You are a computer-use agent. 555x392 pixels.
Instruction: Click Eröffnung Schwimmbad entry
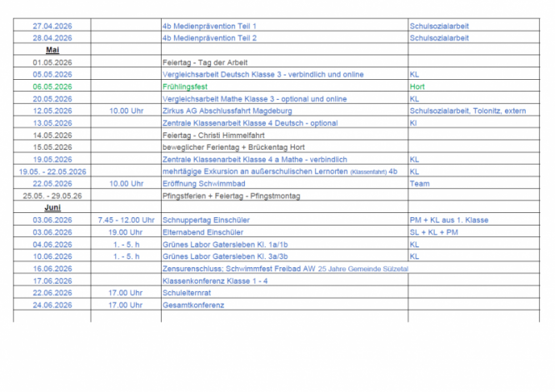[204, 184]
